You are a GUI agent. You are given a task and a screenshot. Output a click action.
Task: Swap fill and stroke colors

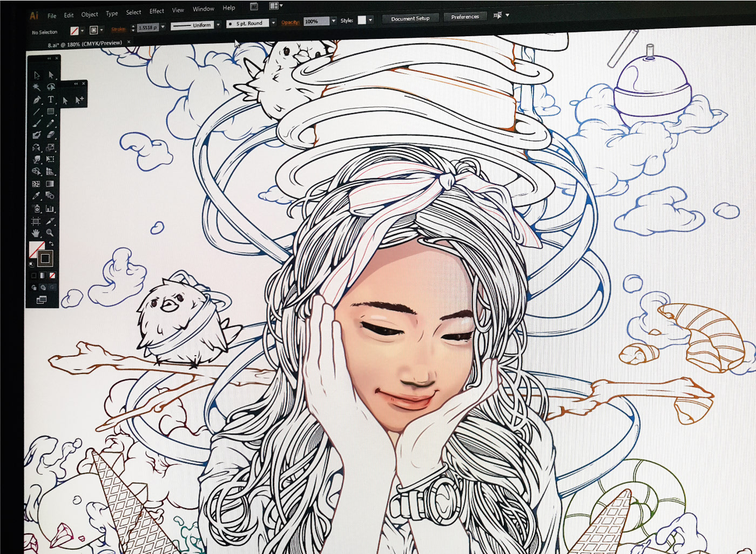51,244
